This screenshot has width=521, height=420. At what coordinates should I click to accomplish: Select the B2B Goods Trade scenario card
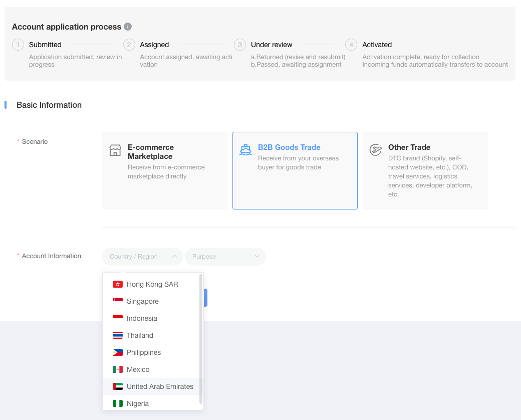coord(295,170)
